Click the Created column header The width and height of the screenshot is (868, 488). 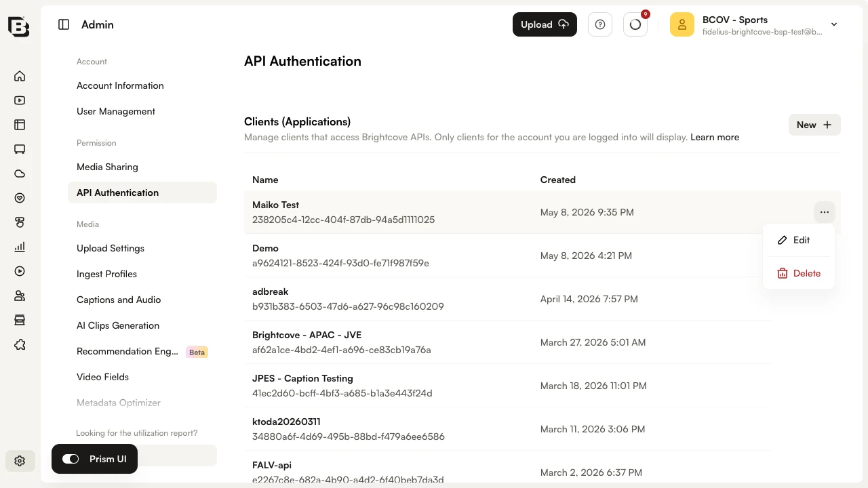tap(558, 180)
